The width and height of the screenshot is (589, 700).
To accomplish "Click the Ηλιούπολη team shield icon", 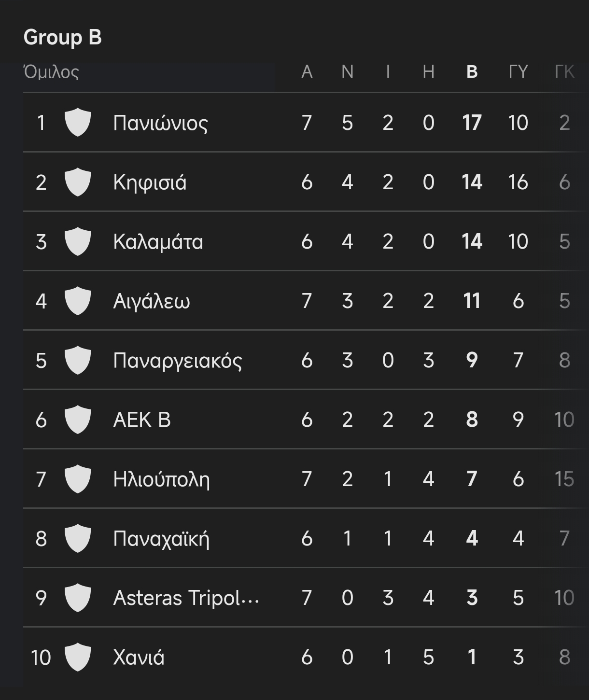I will click(77, 479).
